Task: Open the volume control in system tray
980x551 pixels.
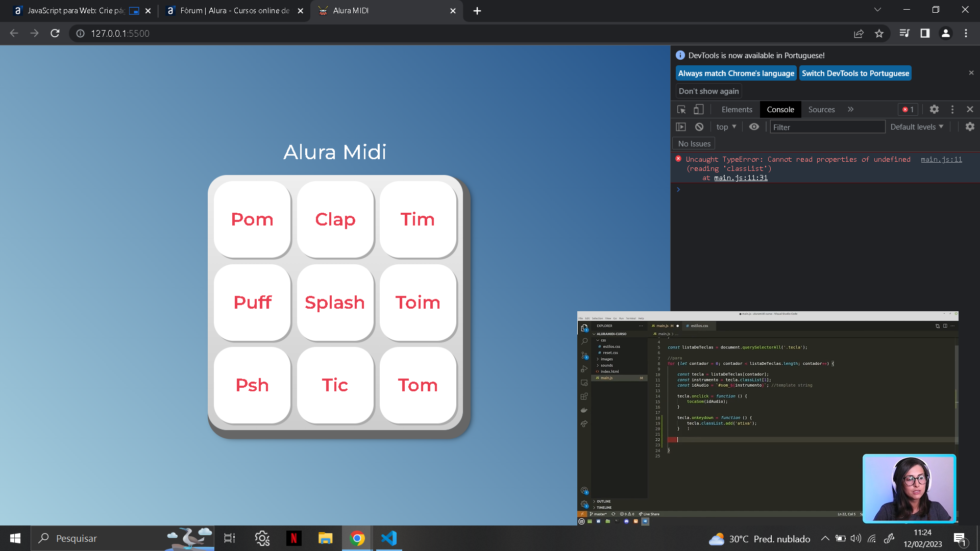Action: tap(856, 538)
